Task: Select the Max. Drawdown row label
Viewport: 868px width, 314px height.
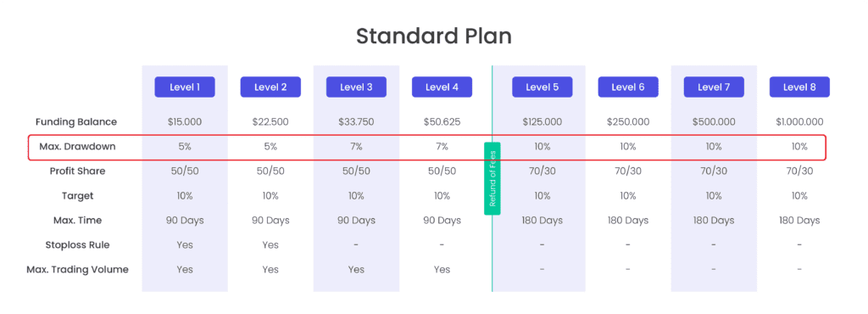Action: pyautogui.click(x=77, y=147)
